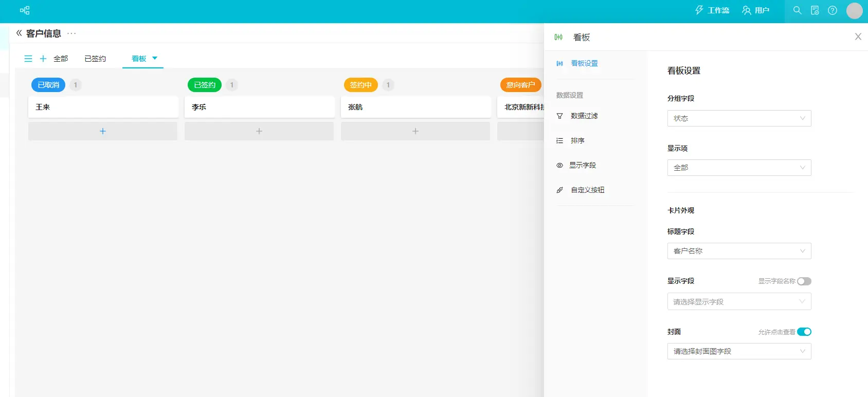
Task: Open 自定义按钮 settings section
Action: click(x=588, y=190)
